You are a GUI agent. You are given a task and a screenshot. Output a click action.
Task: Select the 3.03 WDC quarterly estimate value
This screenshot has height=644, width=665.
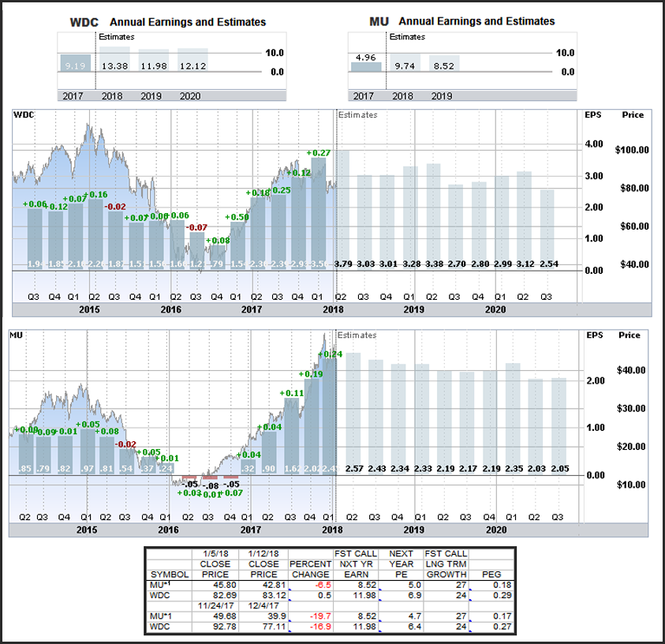pyautogui.click(x=365, y=264)
